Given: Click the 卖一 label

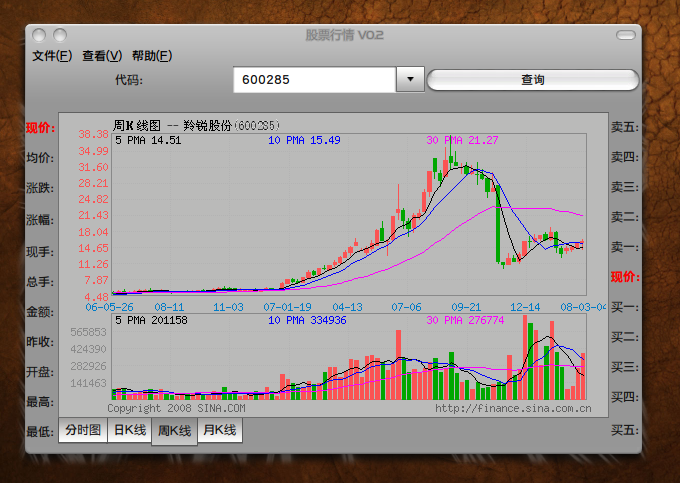Looking at the screenshot, I should click(x=625, y=247).
